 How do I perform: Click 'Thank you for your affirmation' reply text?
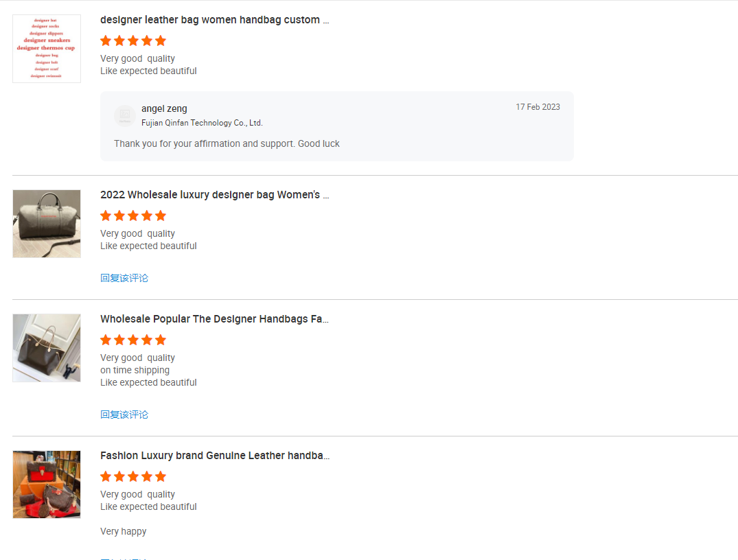pos(227,143)
